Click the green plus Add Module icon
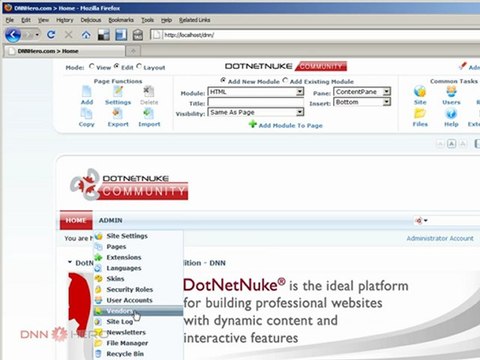This screenshot has height=360, width=480. click(x=253, y=124)
